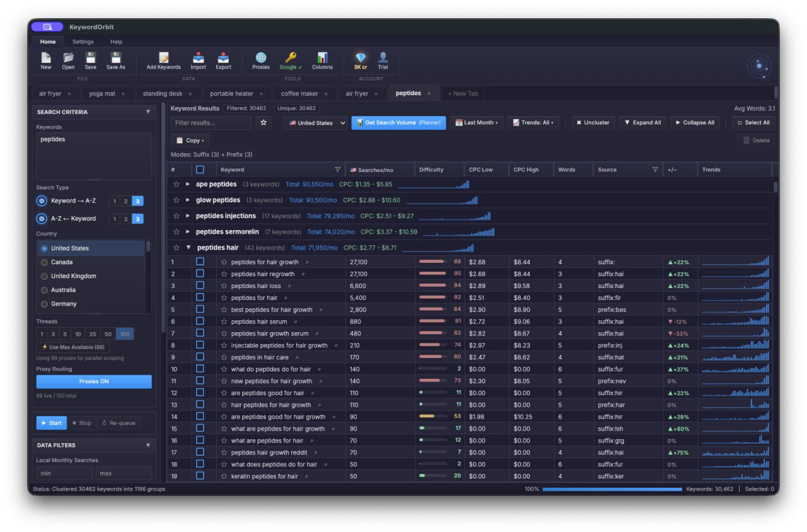Star the 'ape peptides' group
This screenshot has height=532, width=807.
[x=177, y=184]
